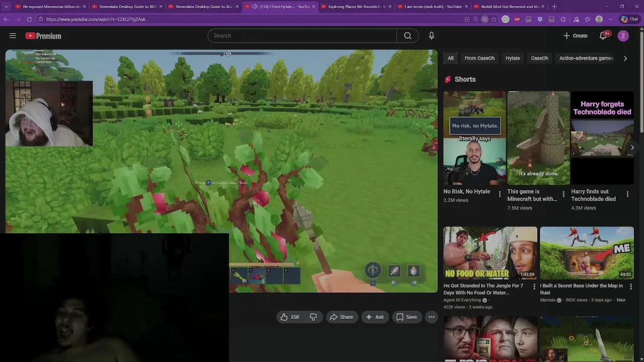The image size is (644, 362).
Task: Open He Got Stranded In The Jungle title
Action: (x=483, y=289)
